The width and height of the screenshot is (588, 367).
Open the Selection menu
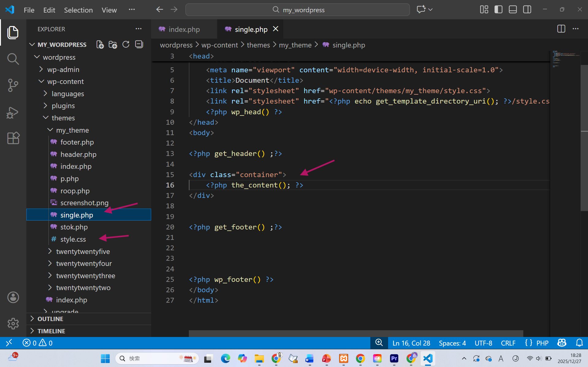tap(78, 10)
